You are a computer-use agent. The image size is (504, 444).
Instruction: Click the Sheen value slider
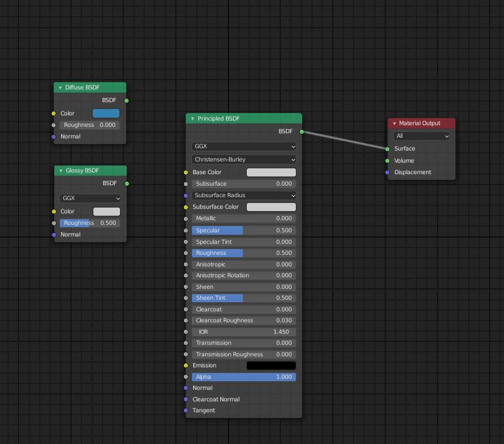pos(244,287)
